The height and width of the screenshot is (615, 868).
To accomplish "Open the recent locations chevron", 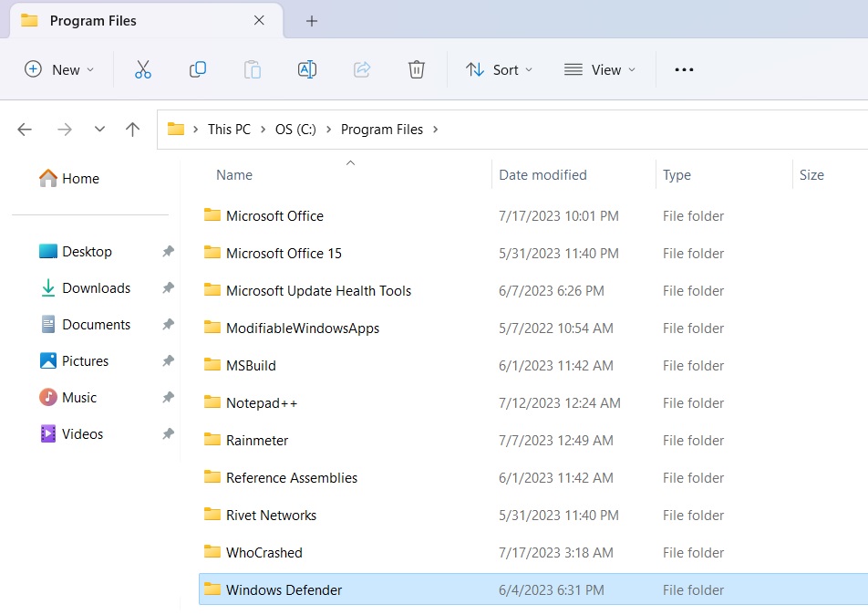I will point(99,129).
